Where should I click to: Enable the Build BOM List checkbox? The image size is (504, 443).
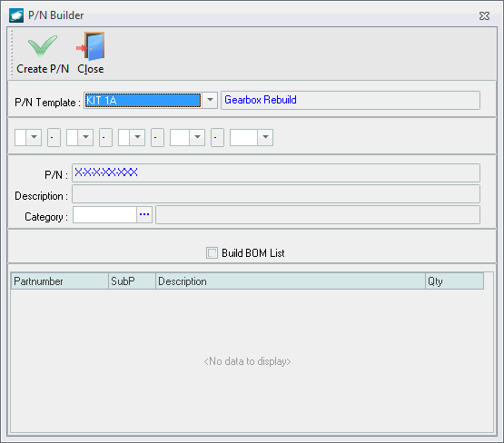pos(212,253)
